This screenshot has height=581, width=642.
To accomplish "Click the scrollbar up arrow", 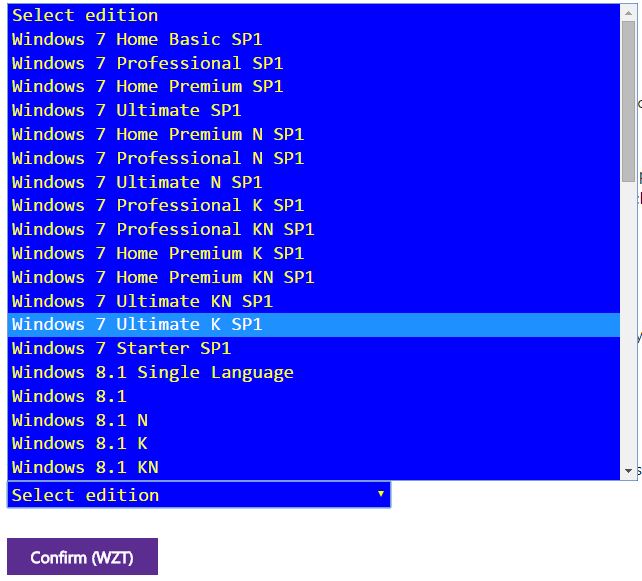I will point(628,13).
